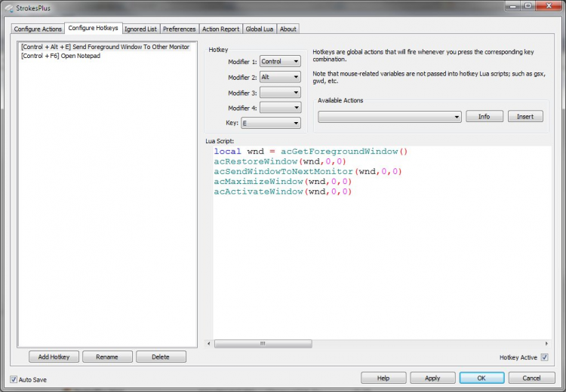566x392 pixels.
Task: Click the acActivateWindow script line
Action: [x=283, y=191]
